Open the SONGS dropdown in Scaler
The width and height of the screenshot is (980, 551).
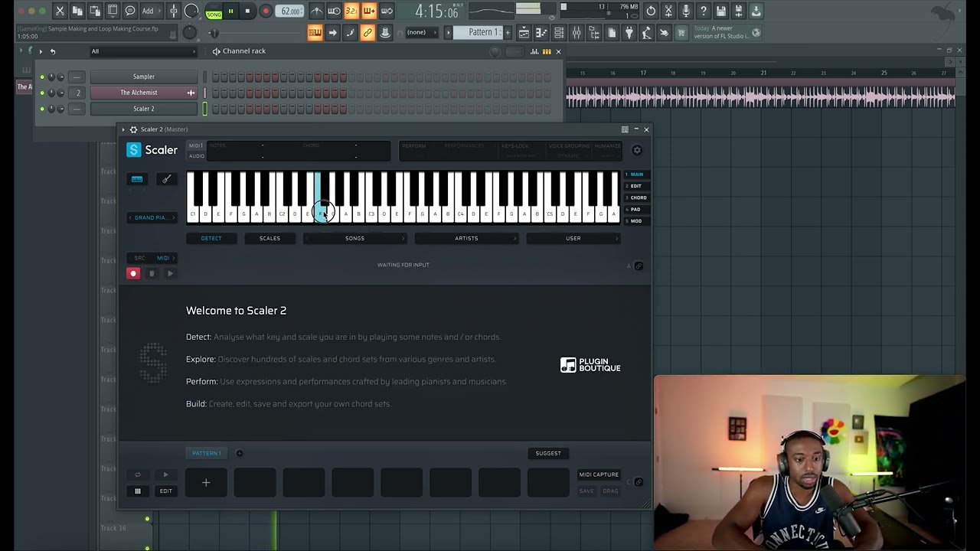[x=354, y=238]
